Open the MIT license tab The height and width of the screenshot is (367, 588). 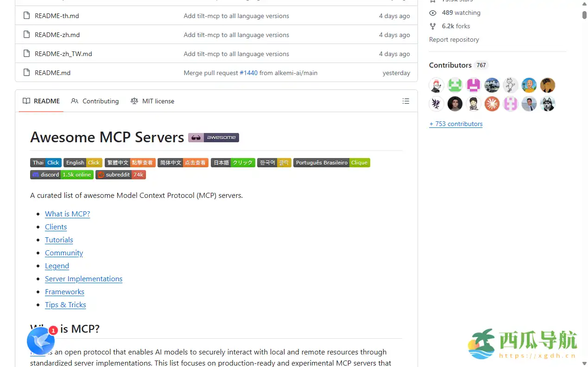(158, 101)
